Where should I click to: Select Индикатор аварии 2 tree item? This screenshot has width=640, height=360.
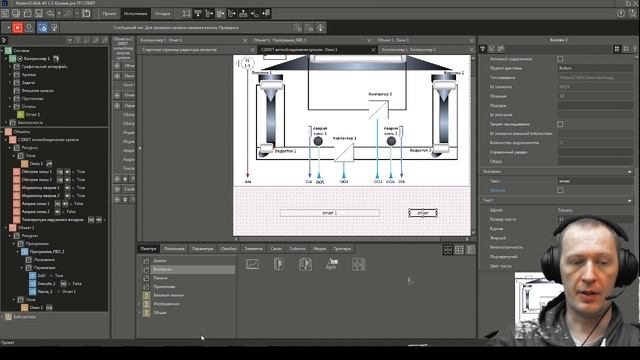click(41, 196)
